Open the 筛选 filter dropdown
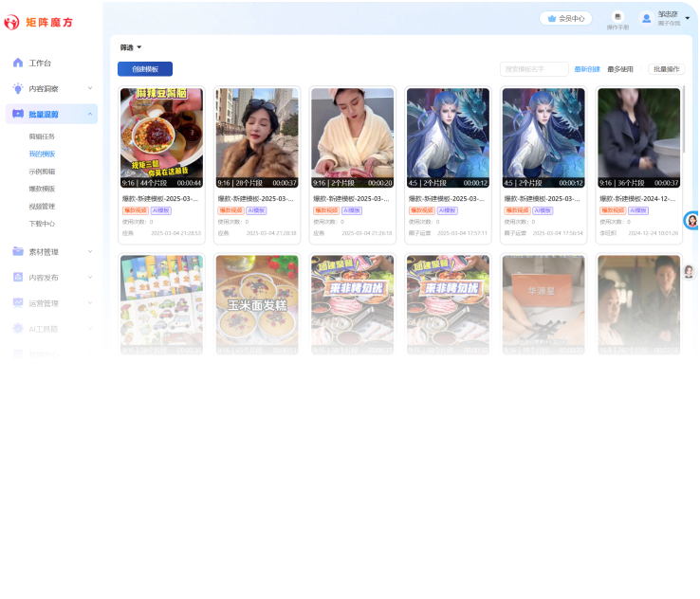Viewport: 700px width, 599px height. click(131, 47)
